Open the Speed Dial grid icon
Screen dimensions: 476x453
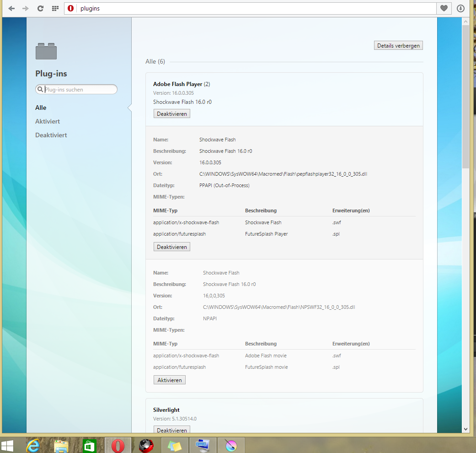click(x=55, y=9)
